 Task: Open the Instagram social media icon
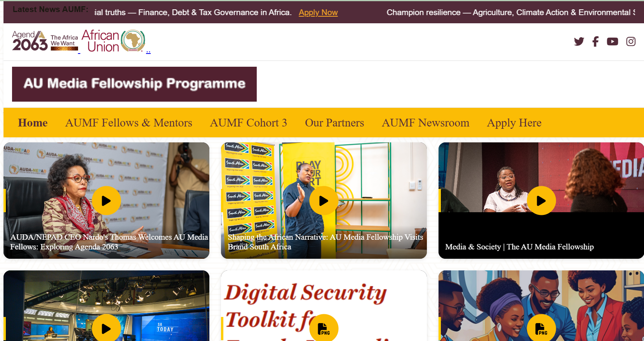(x=631, y=42)
